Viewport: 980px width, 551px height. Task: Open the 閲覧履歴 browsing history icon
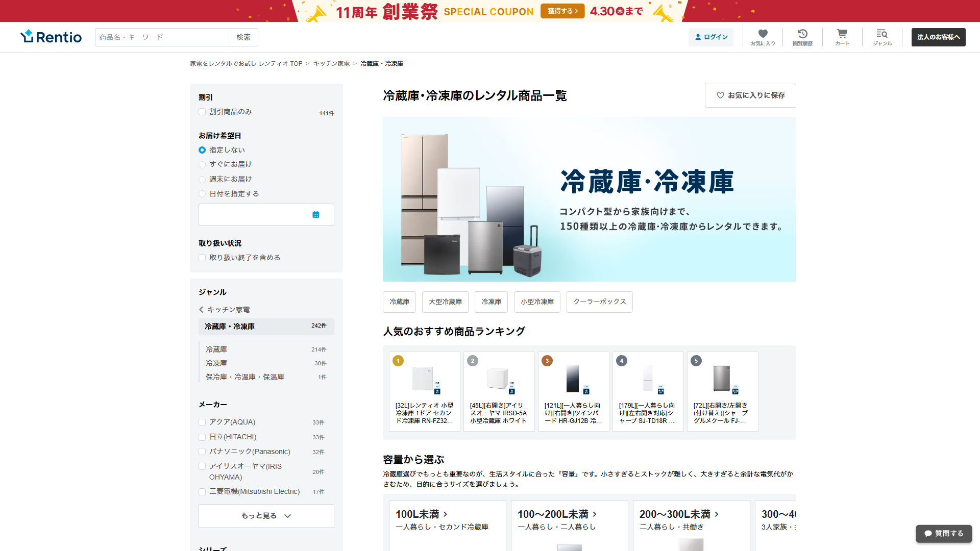click(x=802, y=34)
